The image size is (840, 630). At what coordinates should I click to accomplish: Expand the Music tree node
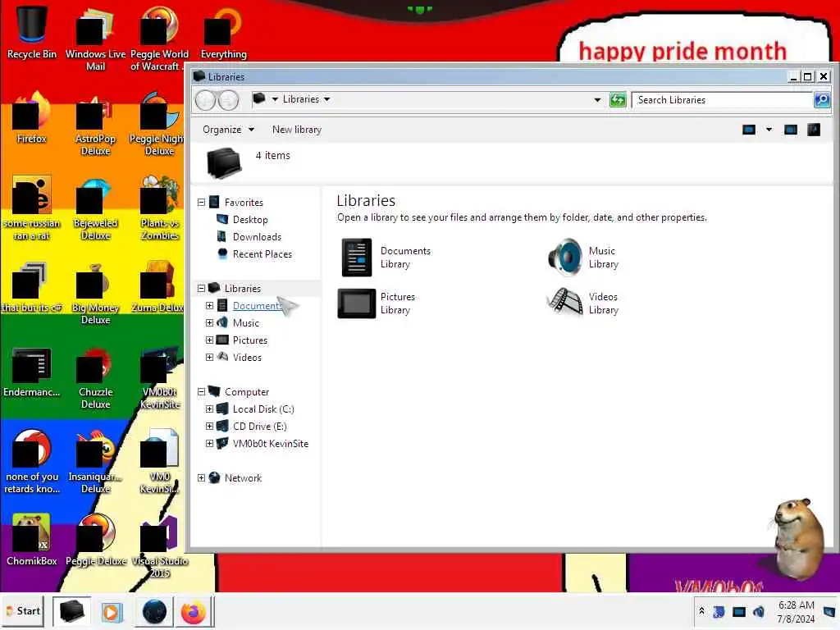(x=209, y=322)
